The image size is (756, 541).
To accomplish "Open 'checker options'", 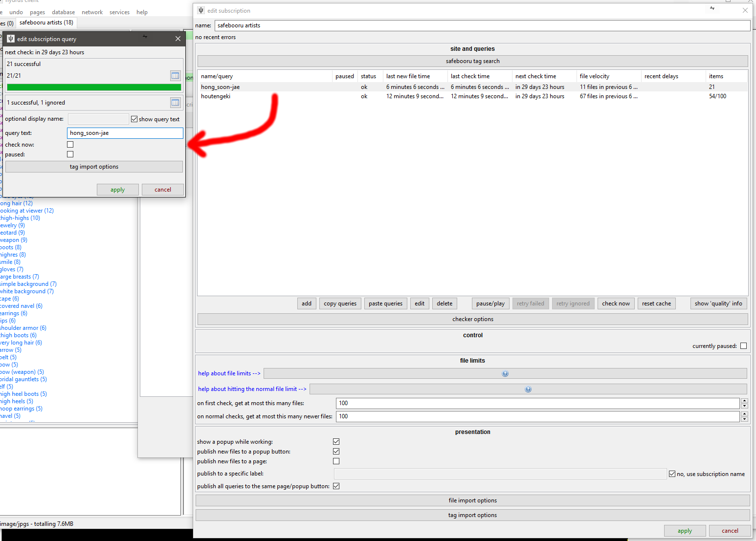I will (473, 319).
